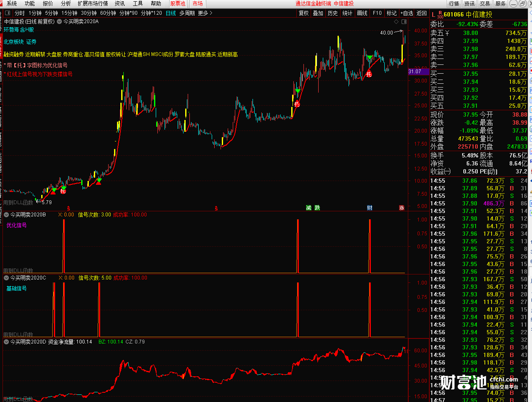
Task: Click the F10 company info button
Action: click(x=377, y=13)
